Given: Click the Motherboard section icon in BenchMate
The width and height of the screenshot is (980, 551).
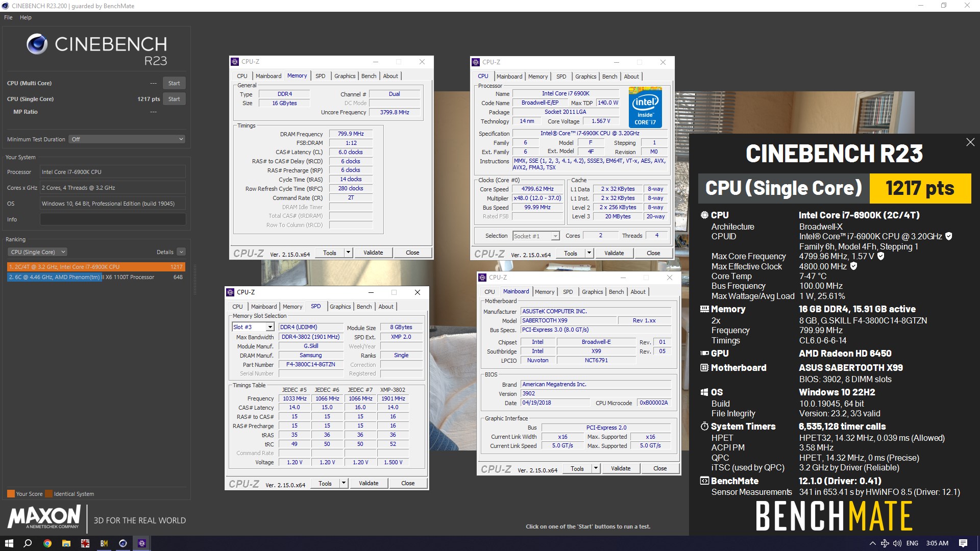Looking at the screenshot, I should tap(704, 368).
